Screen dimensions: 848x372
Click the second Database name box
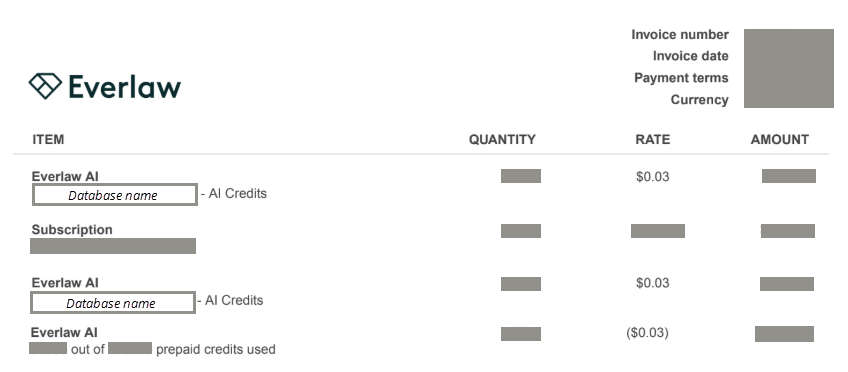coord(112,302)
